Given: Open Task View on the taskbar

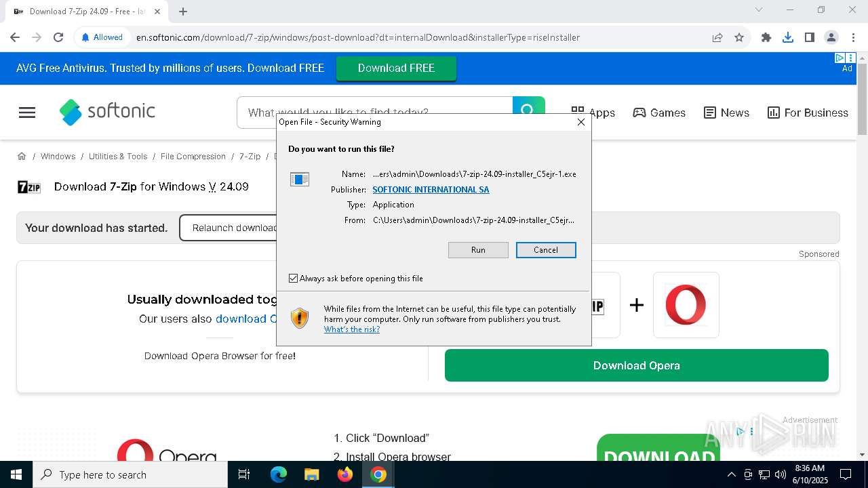Looking at the screenshot, I should [x=244, y=474].
